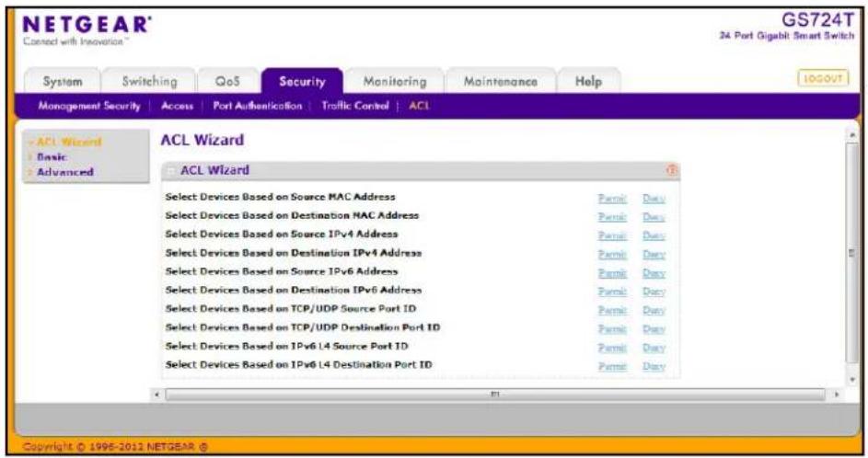The image size is (868, 458).
Task: Click Deny for TCP/UDP Destination Port ID
Action: pos(654,329)
